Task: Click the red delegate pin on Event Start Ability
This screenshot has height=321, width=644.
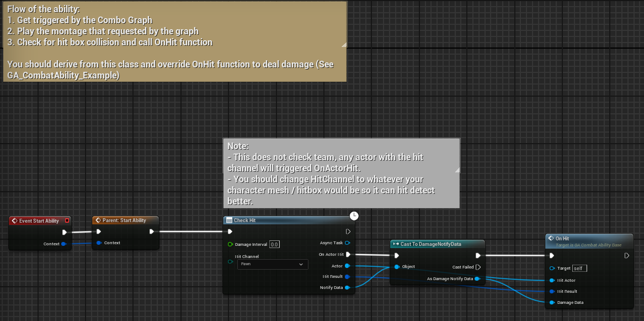Action: pyautogui.click(x=67, y=220)
